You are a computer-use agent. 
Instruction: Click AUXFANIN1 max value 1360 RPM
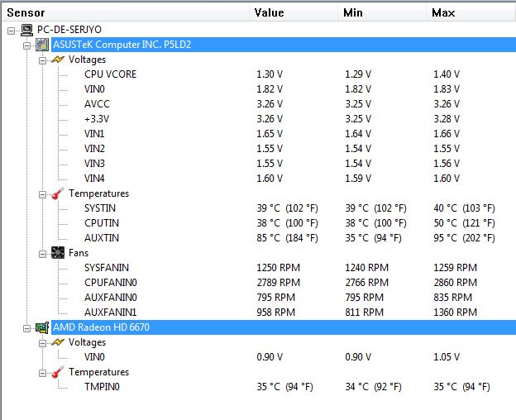tap(455, 313)
